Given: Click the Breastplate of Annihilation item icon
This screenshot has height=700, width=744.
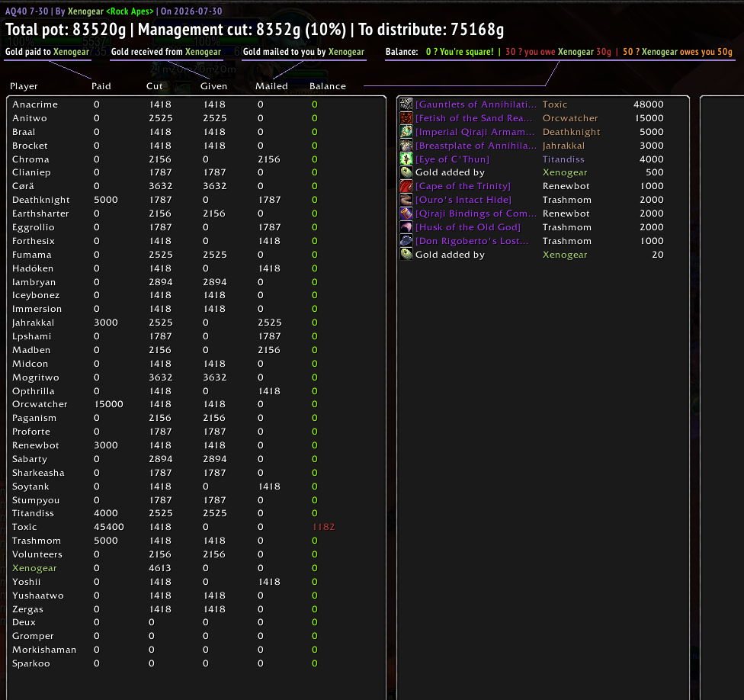Looking at the screenshot, I should coord(406,145).
